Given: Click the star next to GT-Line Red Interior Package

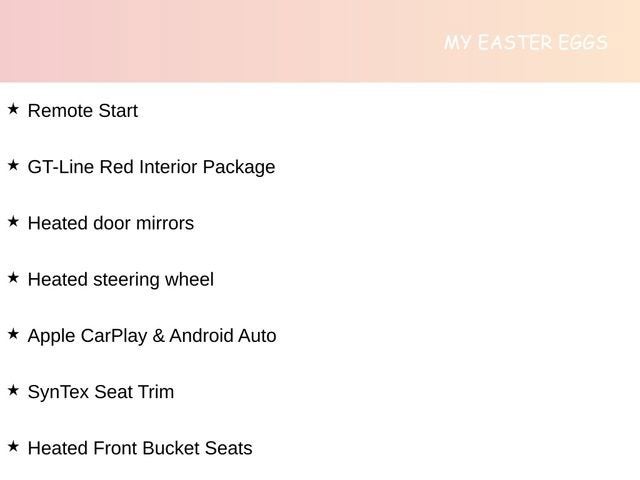Looking at the screenshot, I should (13, 165).
